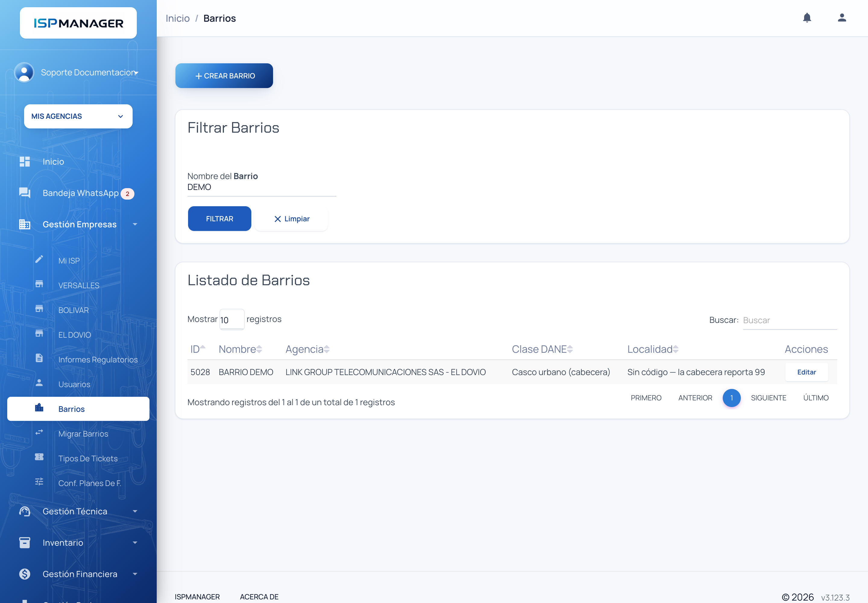Click the FILTRAR button
The image size is (868, 603).
coord(219,219)
